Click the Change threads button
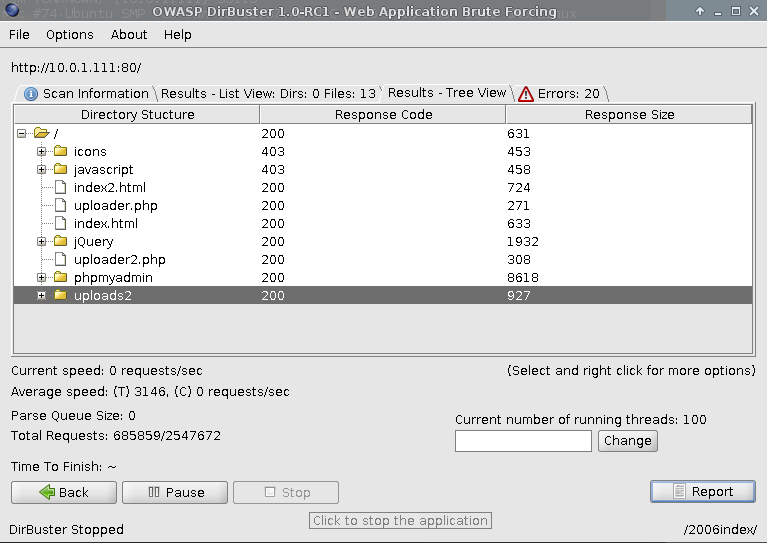Image resolution: width=767 pixels, height=543 pixels. point(627,441)
